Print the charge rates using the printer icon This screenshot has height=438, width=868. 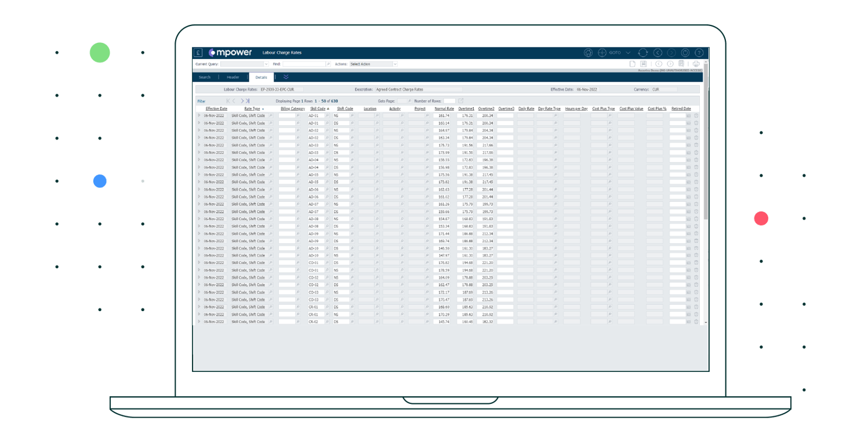696,63
